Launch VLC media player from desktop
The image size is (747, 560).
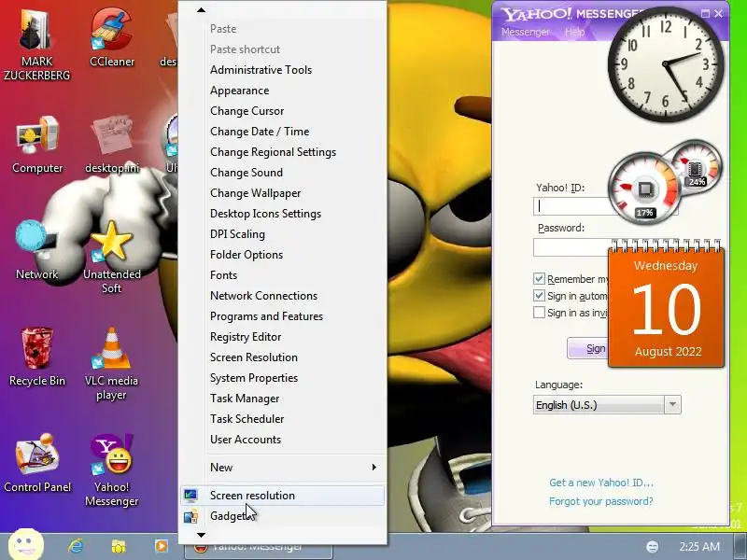tap(111, 363)
